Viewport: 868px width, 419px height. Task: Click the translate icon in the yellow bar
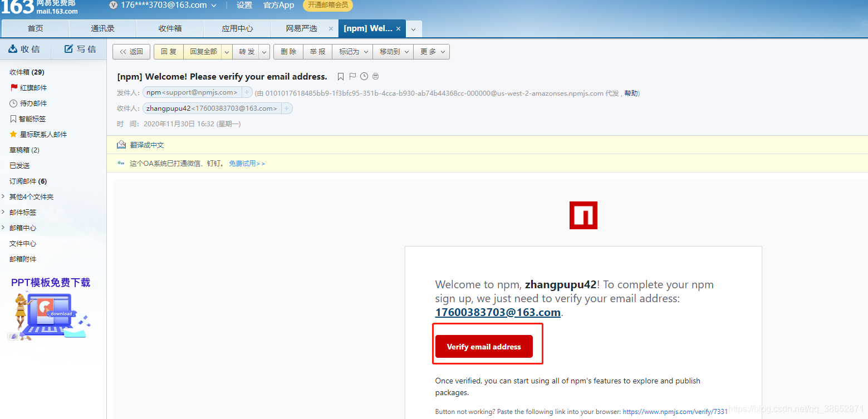121,145
